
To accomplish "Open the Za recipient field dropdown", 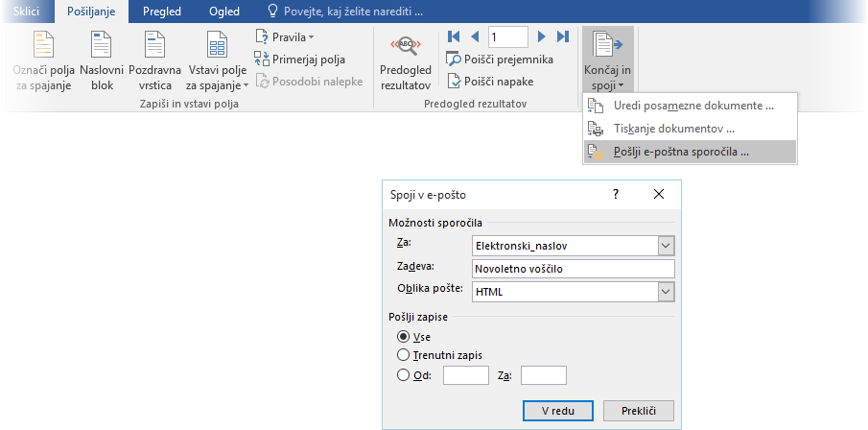I will tap(666, 246).
